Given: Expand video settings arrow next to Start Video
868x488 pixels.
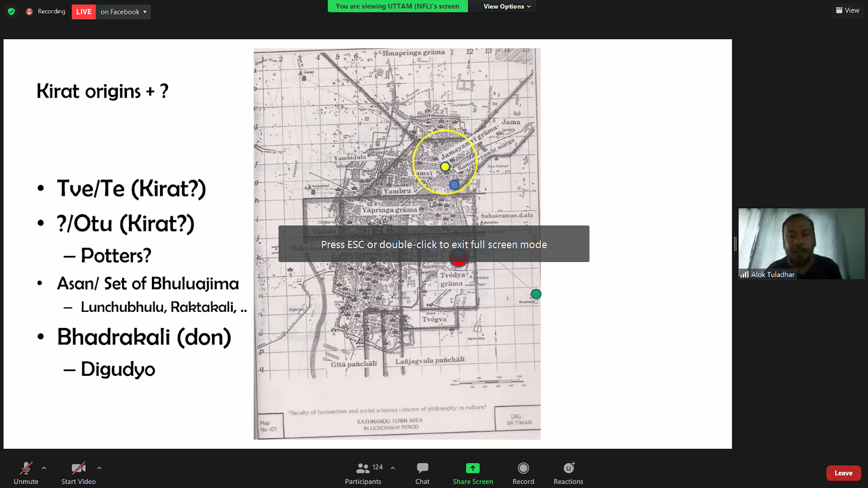Looking at the screenshot, I should [x=99, y=468].
